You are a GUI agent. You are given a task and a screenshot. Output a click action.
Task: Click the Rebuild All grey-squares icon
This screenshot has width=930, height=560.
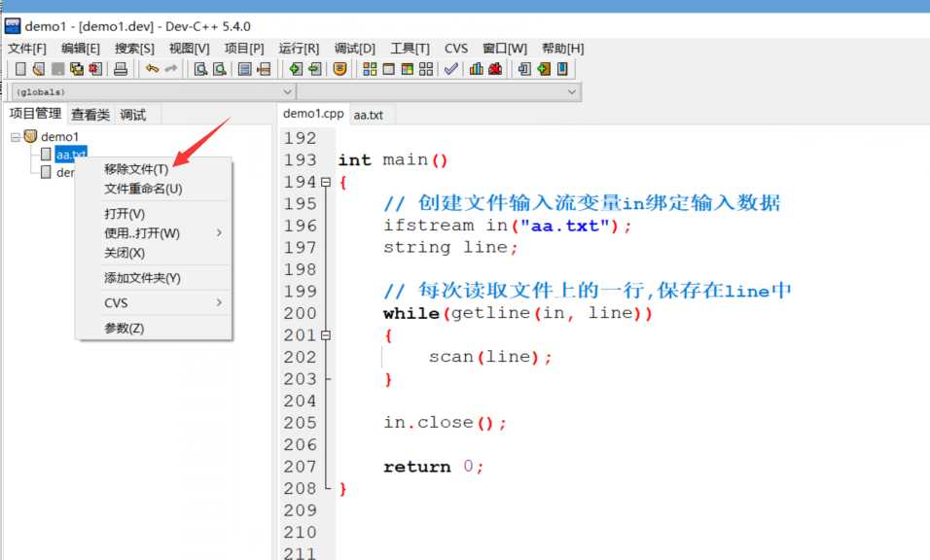pos(426,69)
